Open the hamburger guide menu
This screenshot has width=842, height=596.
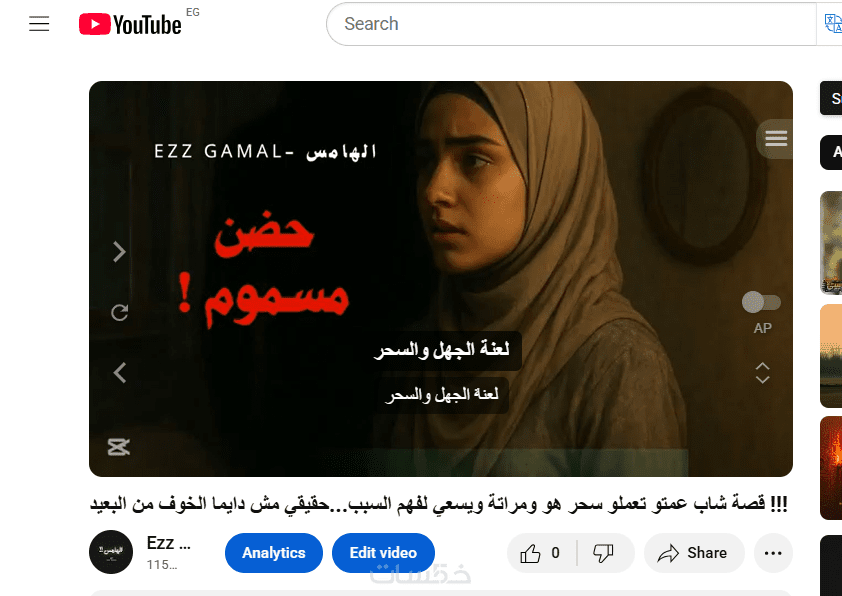coord(39,24)
